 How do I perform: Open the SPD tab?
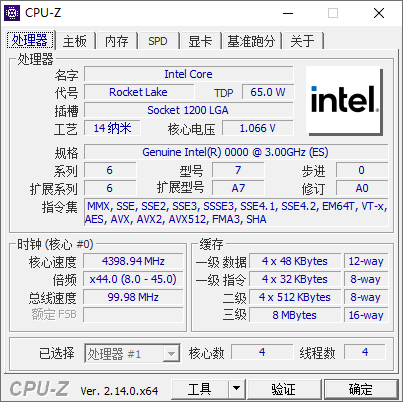pos(158,41)
